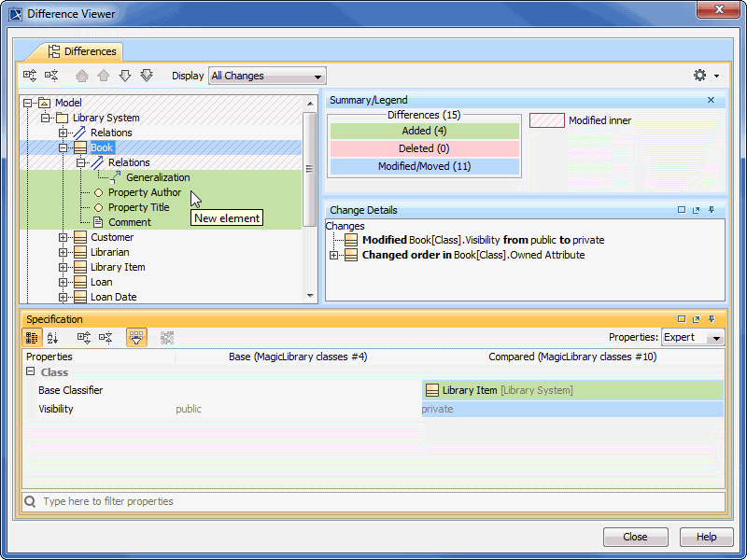The width and height of the screenshot is (747, 560).
Task: Go to last change arrow icon
Action: pos(147,76)
